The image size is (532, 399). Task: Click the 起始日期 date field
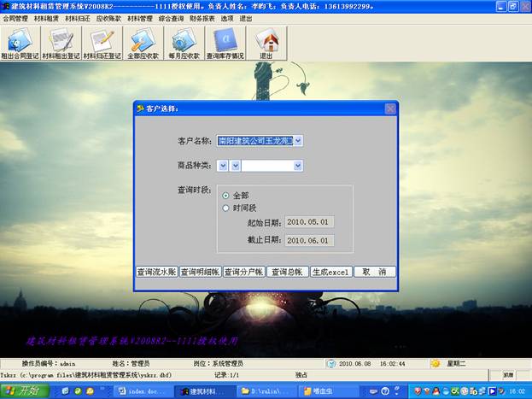[310, 222]
